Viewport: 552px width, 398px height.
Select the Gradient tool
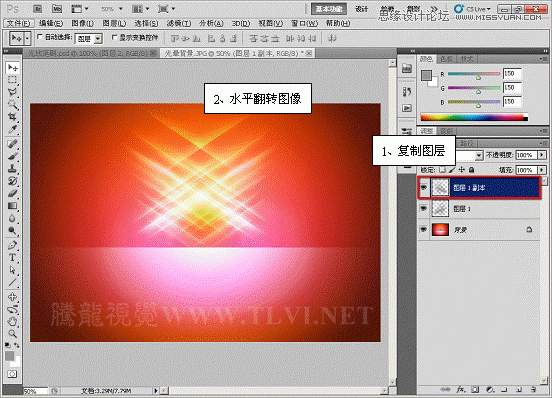coord(13,206)
